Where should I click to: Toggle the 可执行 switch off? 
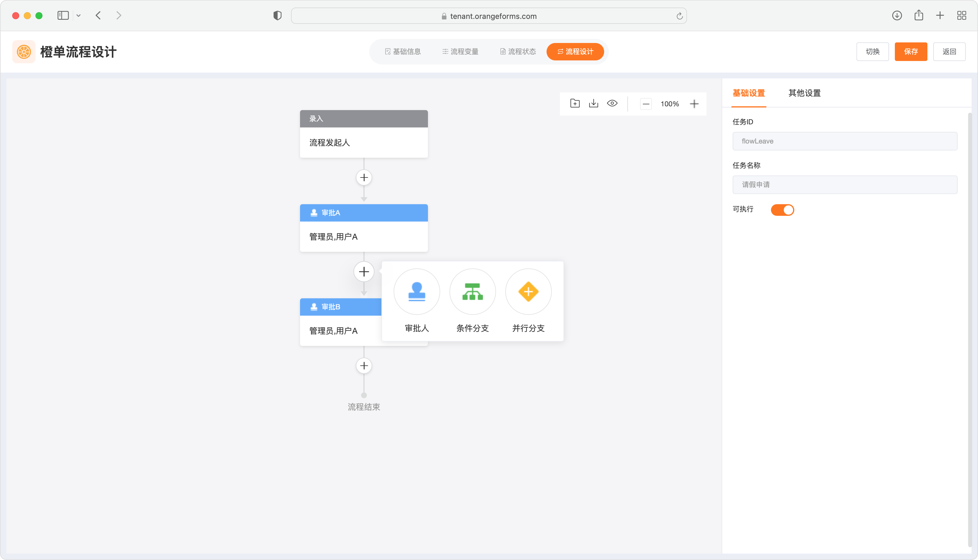782,210
